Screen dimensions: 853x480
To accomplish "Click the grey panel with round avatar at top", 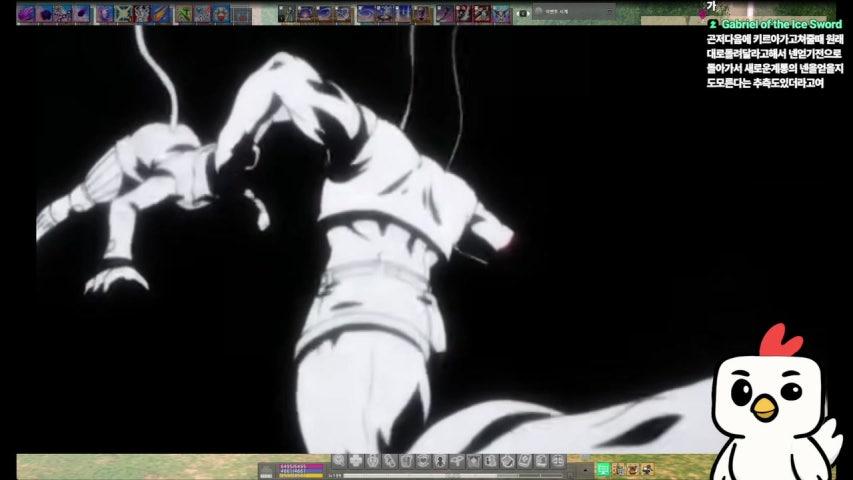I will 573,11.
